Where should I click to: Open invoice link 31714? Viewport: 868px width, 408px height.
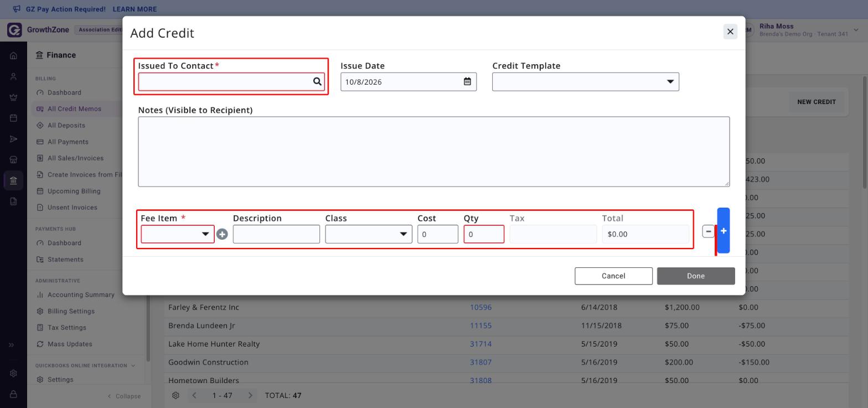480,344
